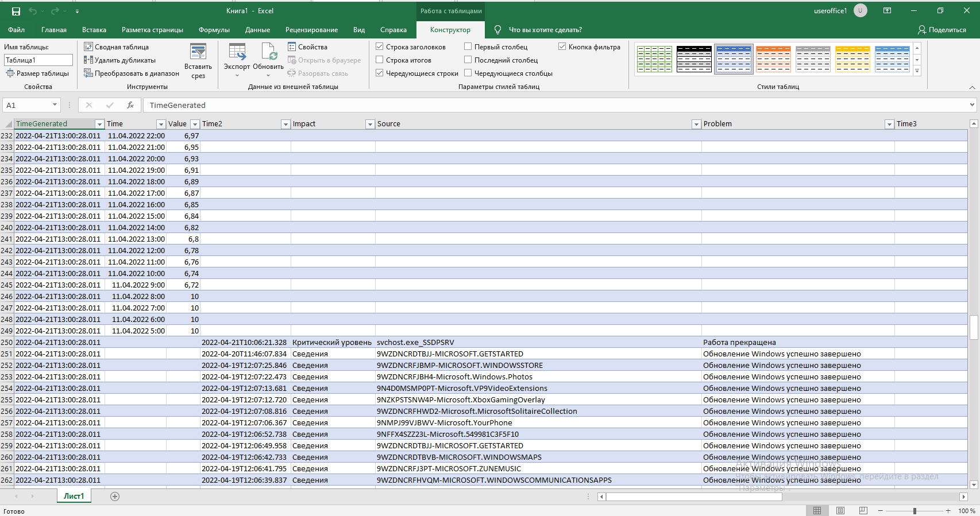Switch to Page Layout view icon
Viewport: 980px width, 516px height.
pos(840,510)
